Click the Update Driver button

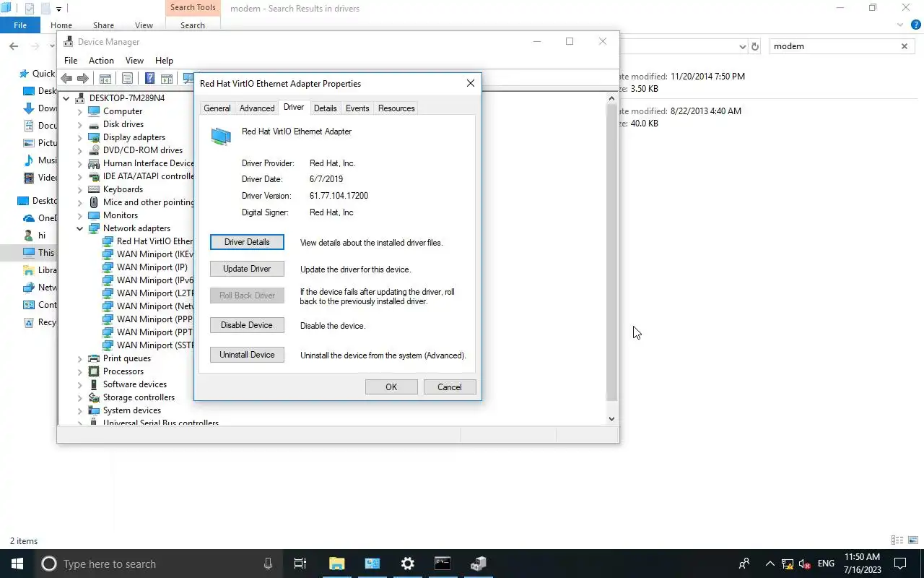tap(247, 269)
